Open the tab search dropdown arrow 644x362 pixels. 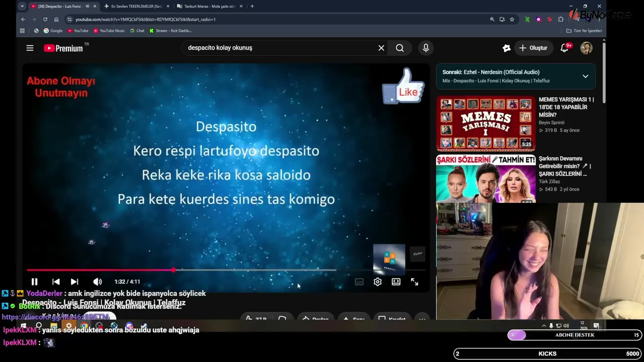(22, 6)
